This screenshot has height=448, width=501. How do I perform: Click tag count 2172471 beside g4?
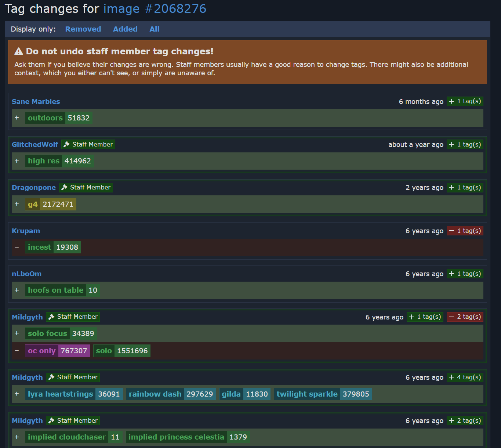[x=58, y=204]
